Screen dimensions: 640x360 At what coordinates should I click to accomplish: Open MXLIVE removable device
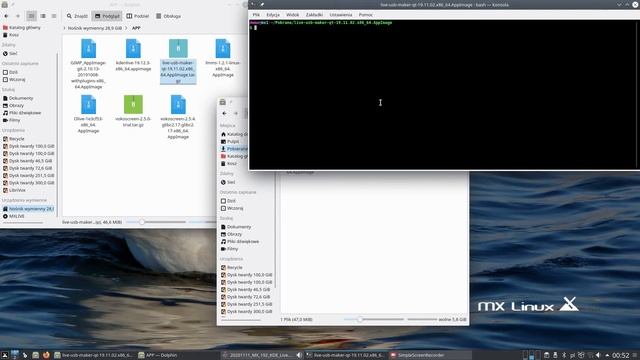click(13, 216)
